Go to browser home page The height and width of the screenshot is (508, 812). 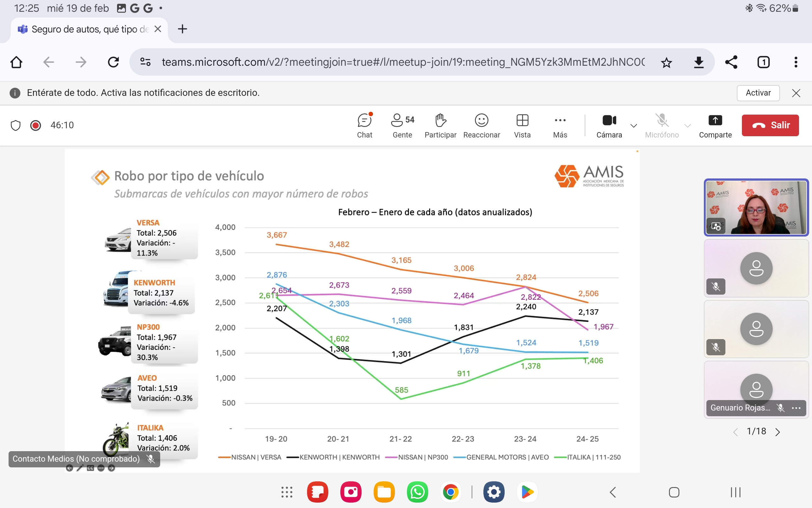pyautogui.click(x=16, y=62)
